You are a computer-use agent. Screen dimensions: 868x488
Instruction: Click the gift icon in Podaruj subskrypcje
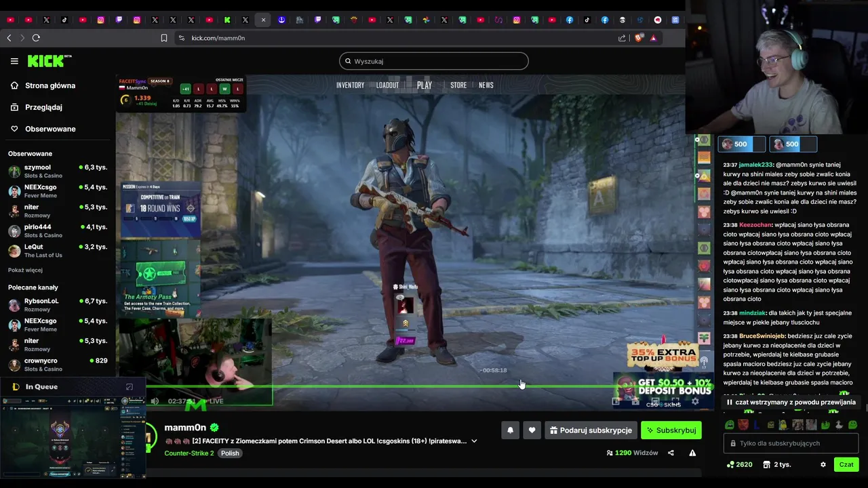[x=553, y=430]
